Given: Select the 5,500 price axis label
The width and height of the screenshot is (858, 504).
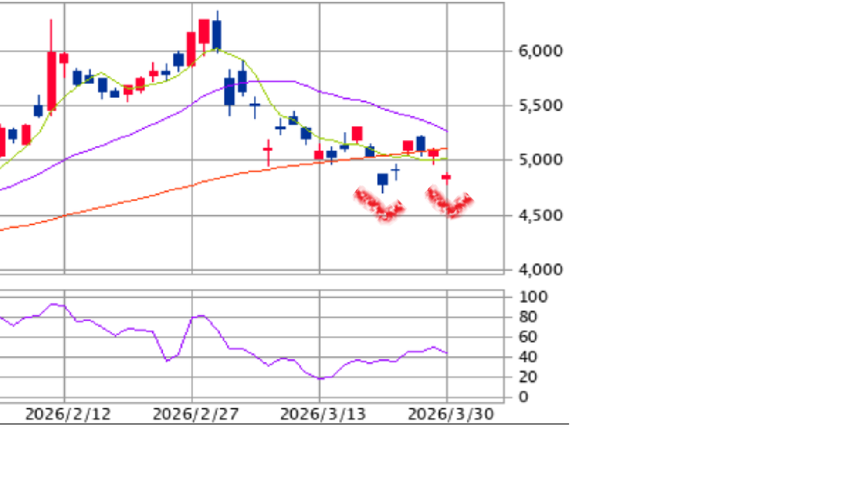Looking at the screenshot, I should click(x=540, y=106).
